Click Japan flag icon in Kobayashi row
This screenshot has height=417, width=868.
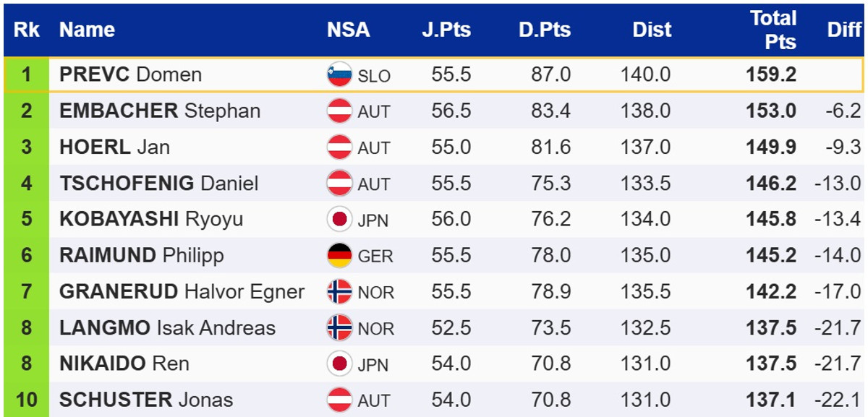tap(339, 220)
